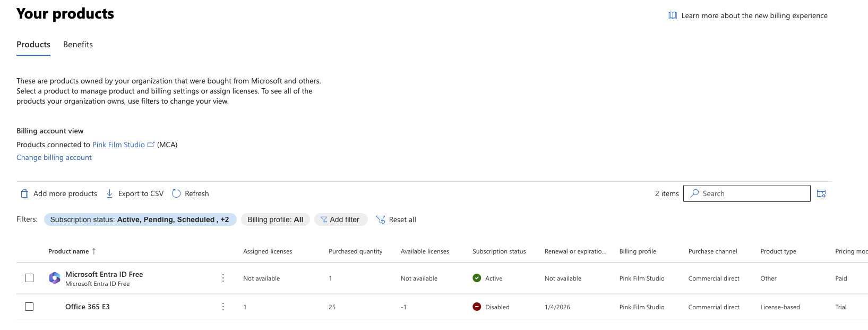
Task: Click the Trial pricing model cell
Action: coord(841,307)
